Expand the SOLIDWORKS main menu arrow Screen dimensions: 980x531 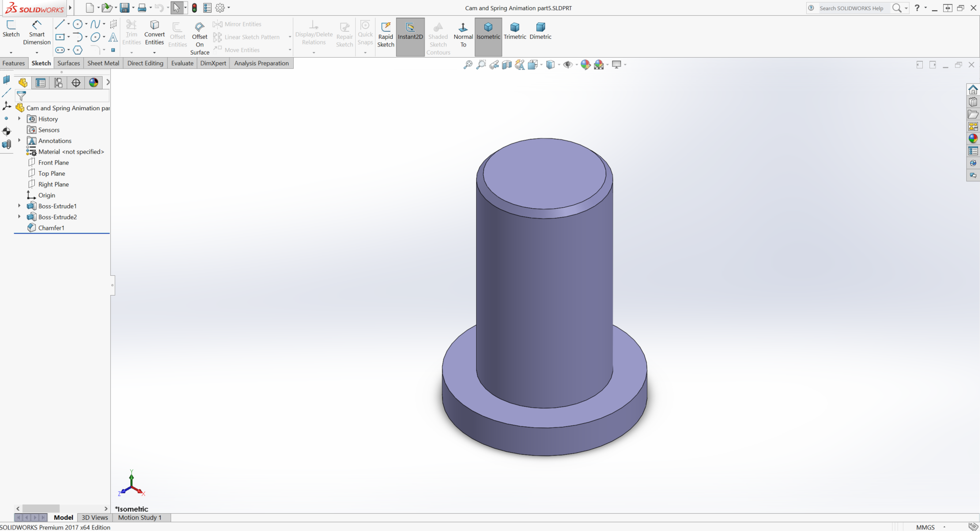(71, 8)
